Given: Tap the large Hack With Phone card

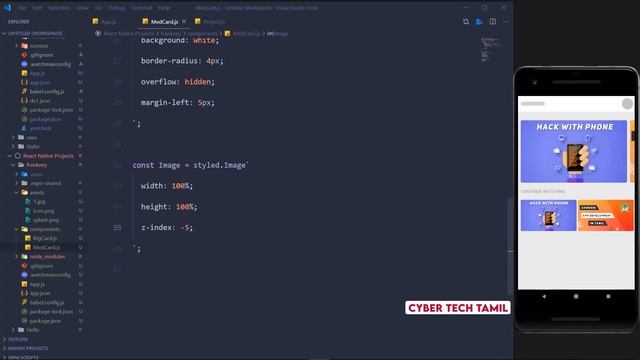Looking at the screenshot, I should pyautogui.click(x=573, y=151).
